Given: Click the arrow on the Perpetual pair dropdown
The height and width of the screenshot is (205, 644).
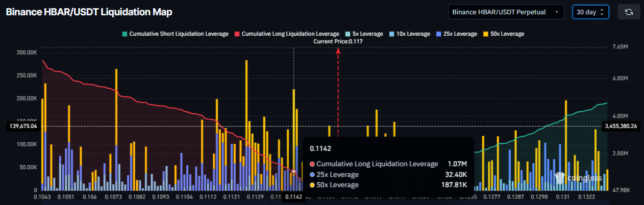Looking at the screenshot, I should 556,12.
